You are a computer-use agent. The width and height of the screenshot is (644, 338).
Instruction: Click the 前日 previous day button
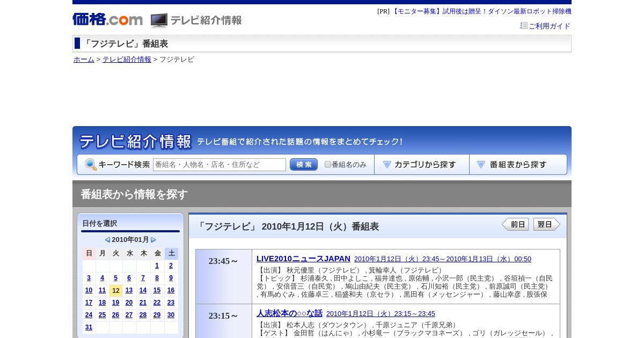[x=515, y=224]
